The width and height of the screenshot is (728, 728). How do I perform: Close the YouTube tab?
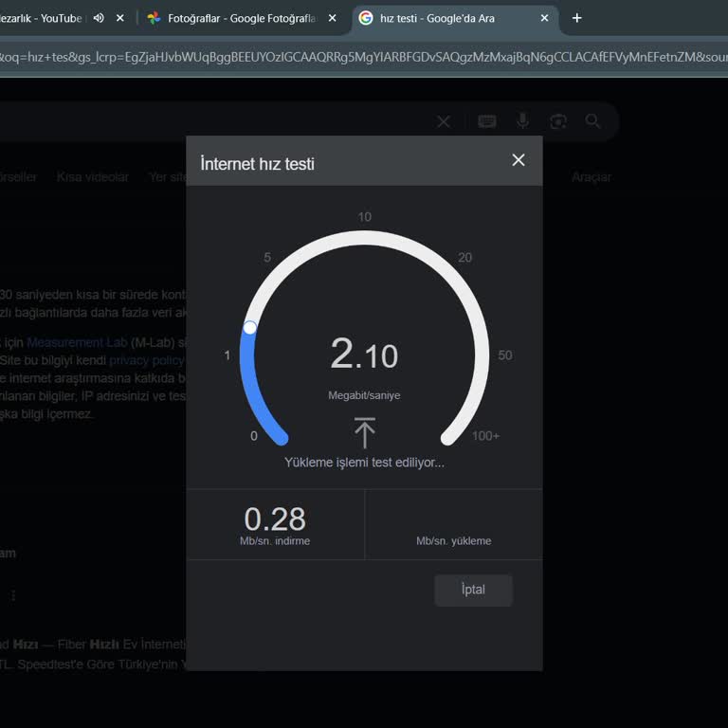(x=119, y=18)
